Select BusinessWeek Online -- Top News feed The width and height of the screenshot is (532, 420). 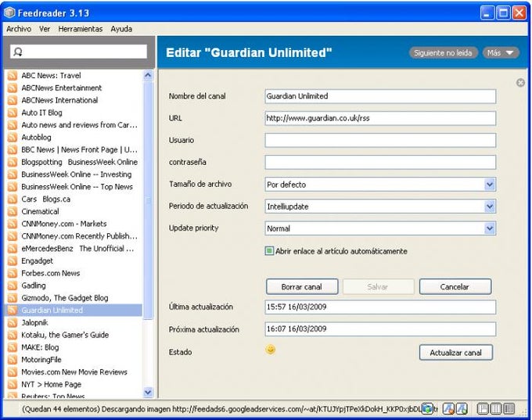(x=74, y=187)
